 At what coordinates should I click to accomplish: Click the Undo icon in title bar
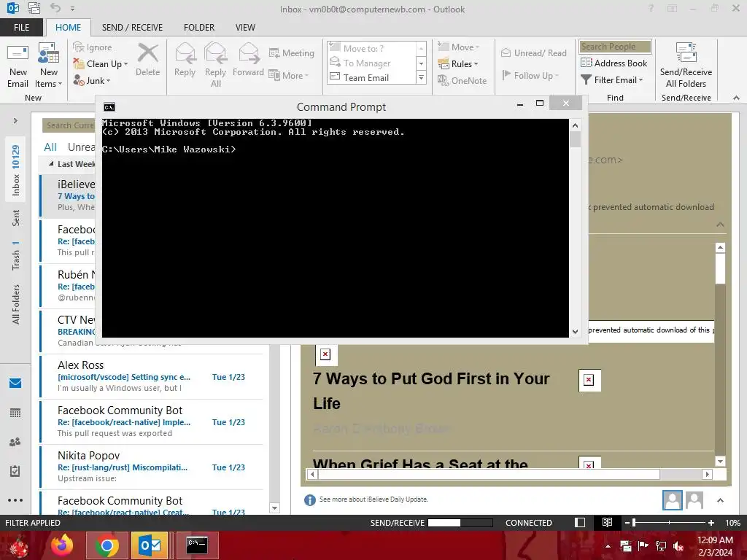[x=55, y=8]
